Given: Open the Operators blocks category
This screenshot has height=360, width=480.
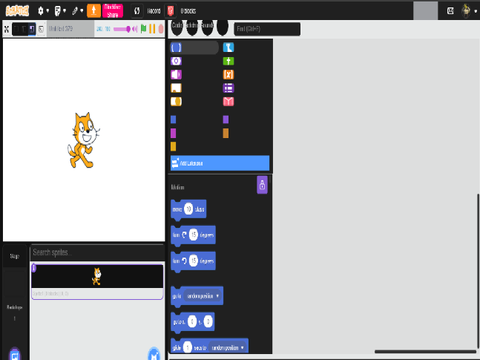Looking at the screenshot, I should (228, 61).
